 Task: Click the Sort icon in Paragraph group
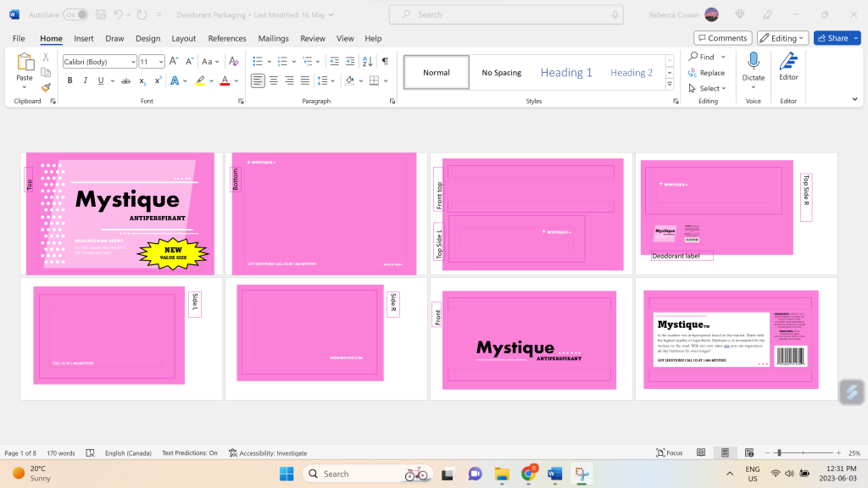coord(367,61)
